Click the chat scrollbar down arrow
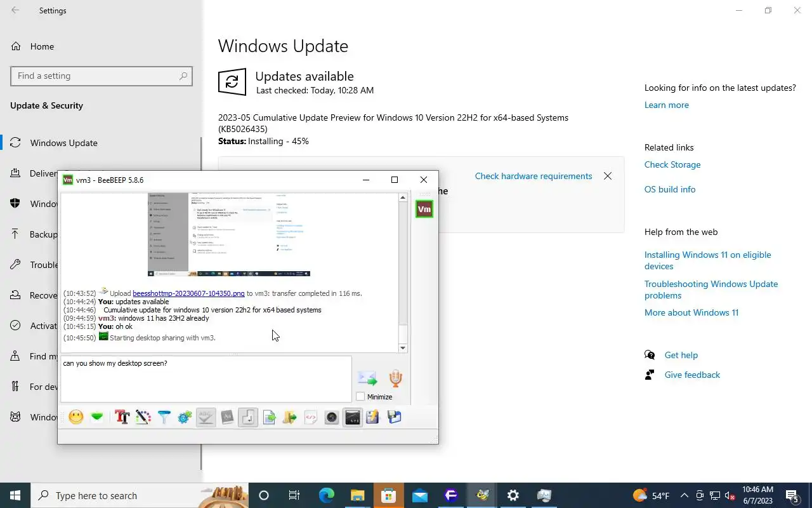This screenshot has height=508, width=812. (403, 348)
